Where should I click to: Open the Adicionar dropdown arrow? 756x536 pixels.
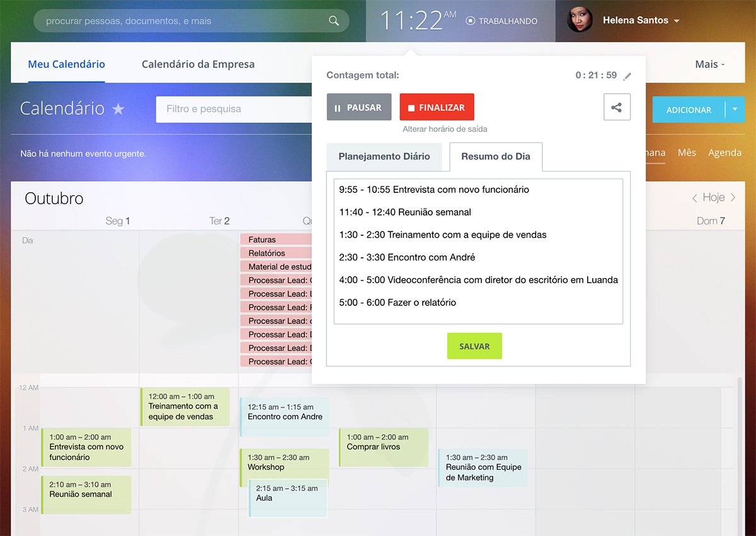[x=735, y=109]
